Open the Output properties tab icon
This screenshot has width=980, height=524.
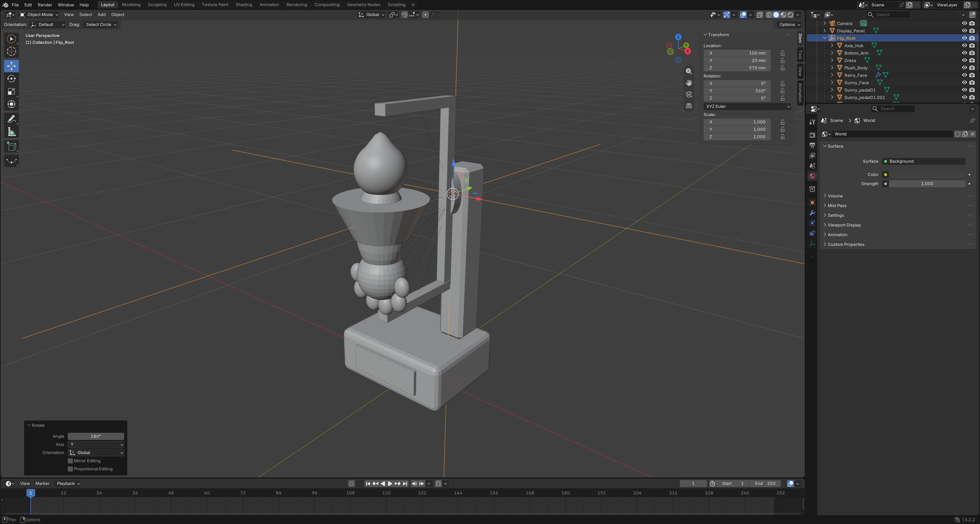[812, 145]
